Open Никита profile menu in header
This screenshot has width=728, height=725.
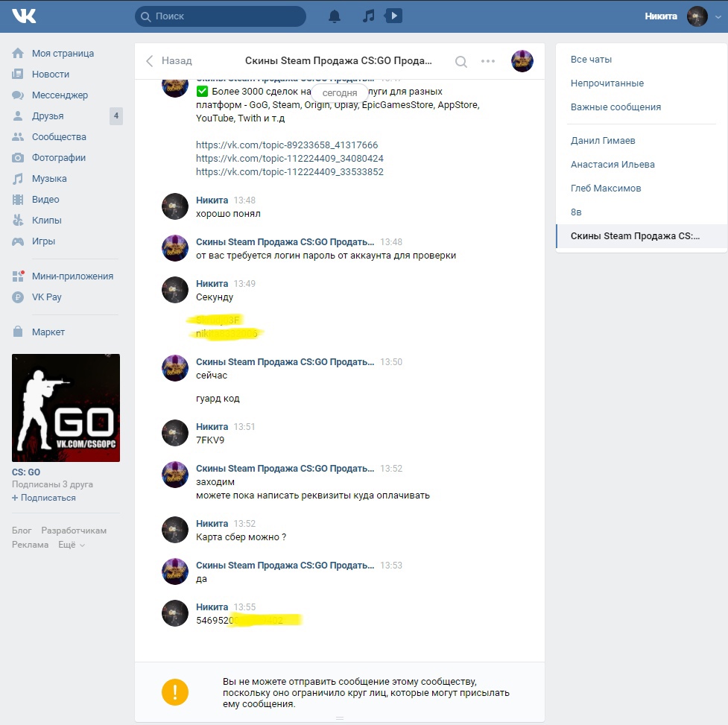677,16
